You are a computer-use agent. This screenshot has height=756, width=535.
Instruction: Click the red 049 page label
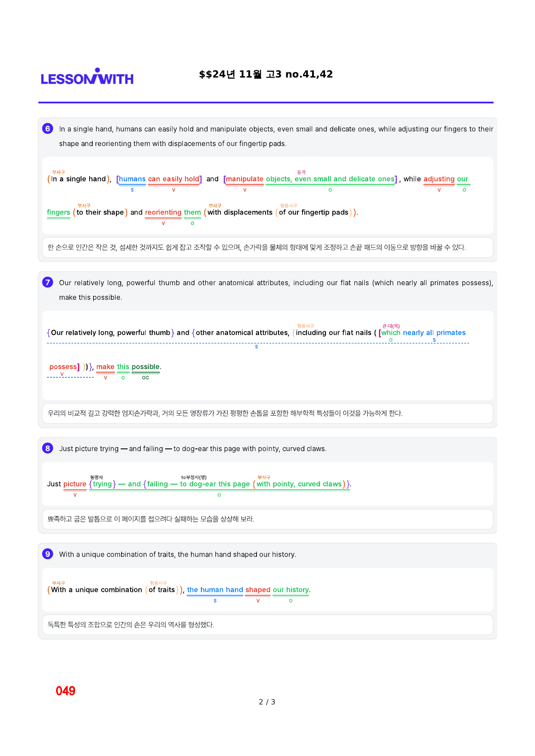66,691
